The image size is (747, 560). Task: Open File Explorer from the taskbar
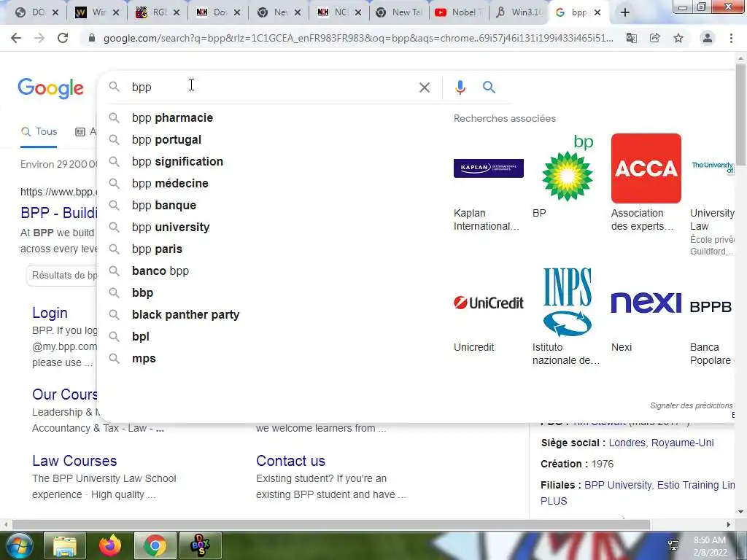65,545
